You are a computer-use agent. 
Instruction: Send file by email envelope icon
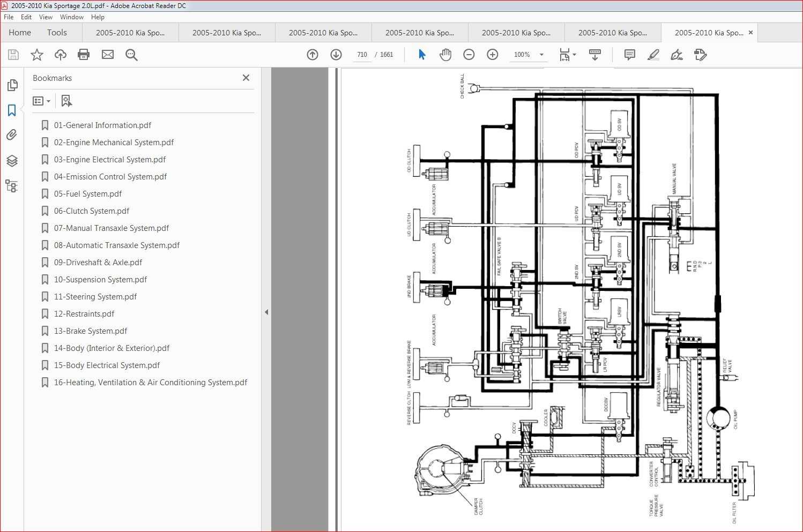click(x=108, y=55)
